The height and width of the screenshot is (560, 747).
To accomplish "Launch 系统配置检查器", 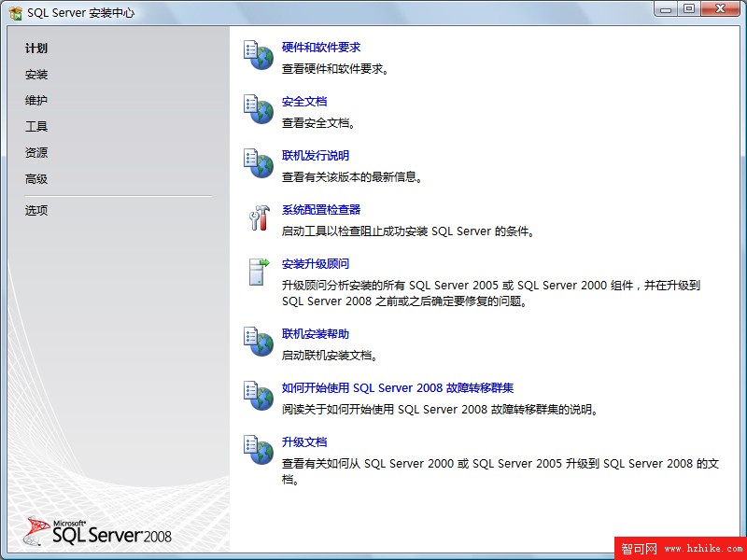I will [x=321, y=210].
